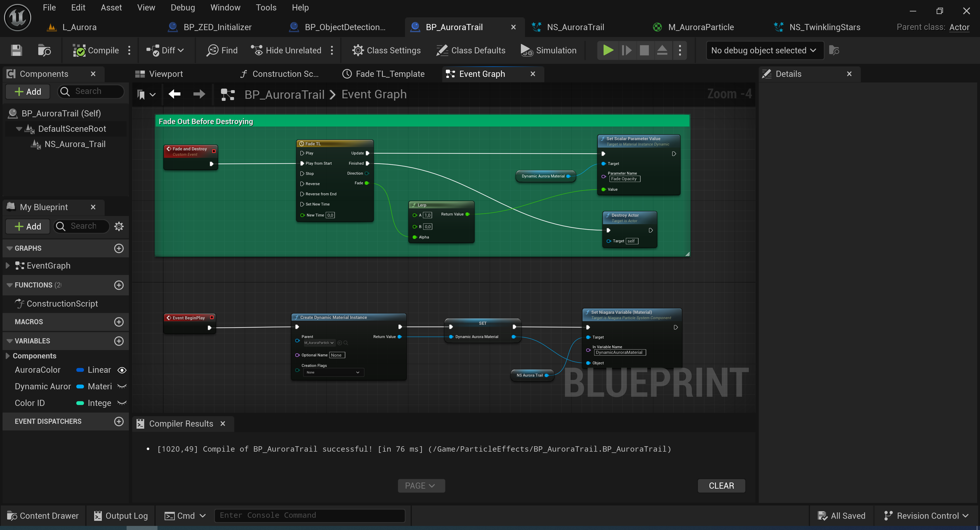The height and width of the screenshot is (530, 980).
Task: Toggle Simulation mode
Action: tap(549, 50)
